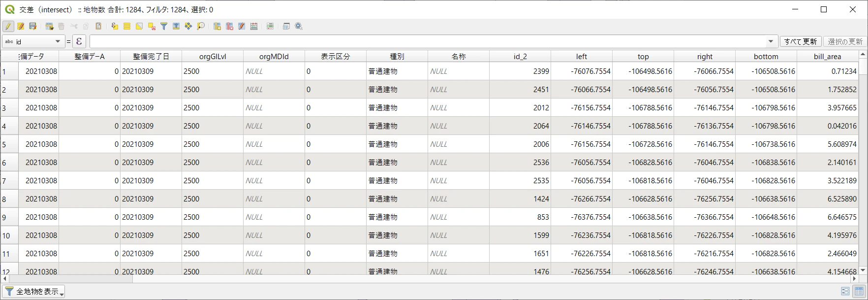Viewport: 868px width, 300px height.
Task: Invert feature selection icon
Action: 139,26
